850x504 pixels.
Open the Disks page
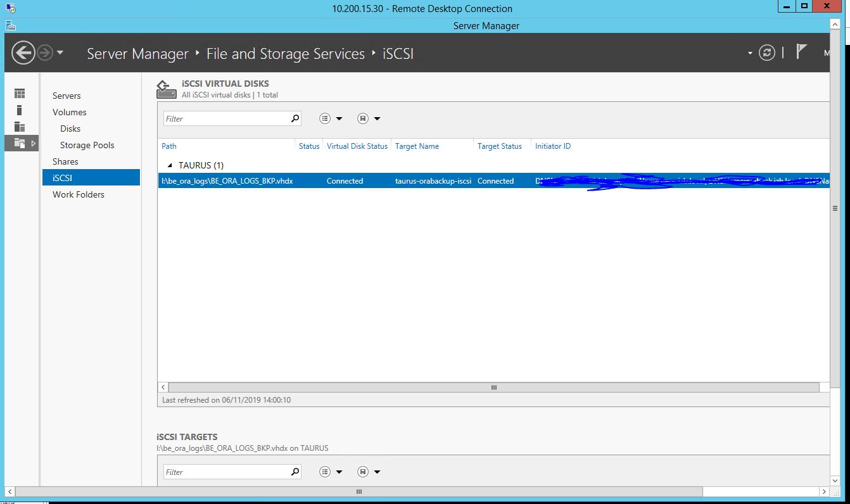70,129
